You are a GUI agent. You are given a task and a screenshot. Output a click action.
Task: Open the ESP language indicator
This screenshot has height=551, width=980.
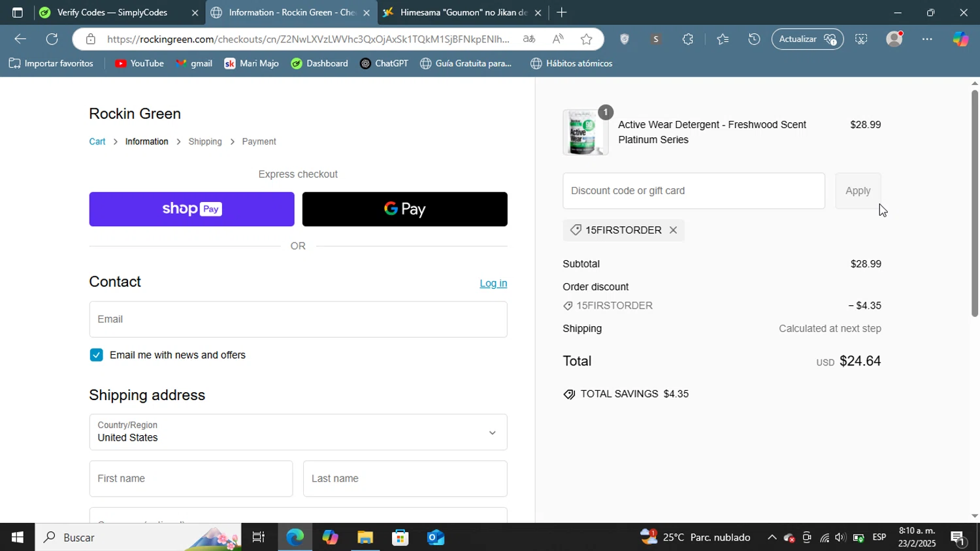click(x=879, y=537)
